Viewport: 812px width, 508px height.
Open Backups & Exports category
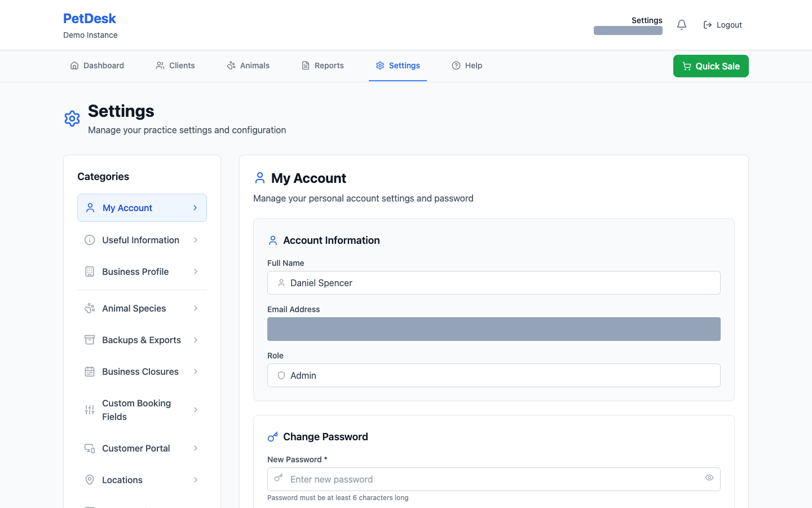tap(142, 340)
